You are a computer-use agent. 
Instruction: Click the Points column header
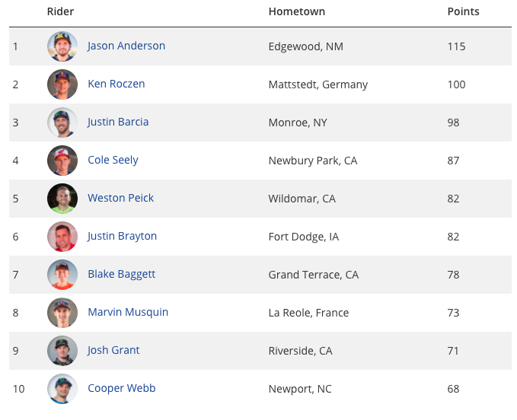click(x=463, y=11)
